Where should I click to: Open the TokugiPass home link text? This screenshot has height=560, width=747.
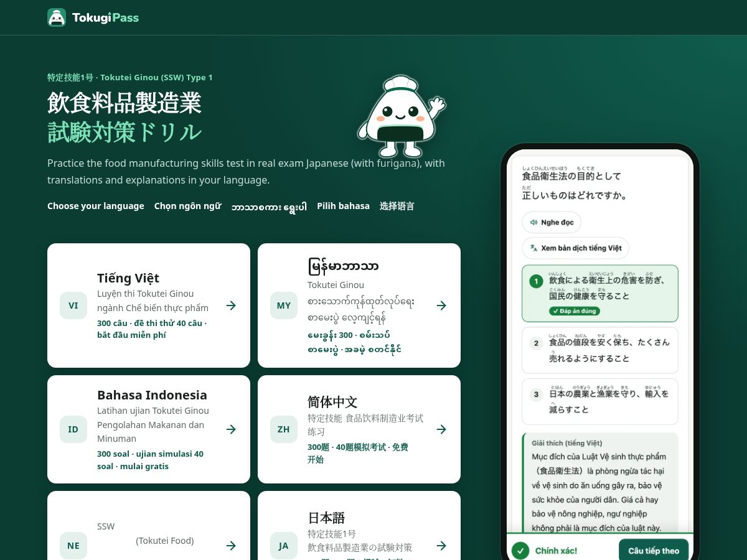(105, 17)
